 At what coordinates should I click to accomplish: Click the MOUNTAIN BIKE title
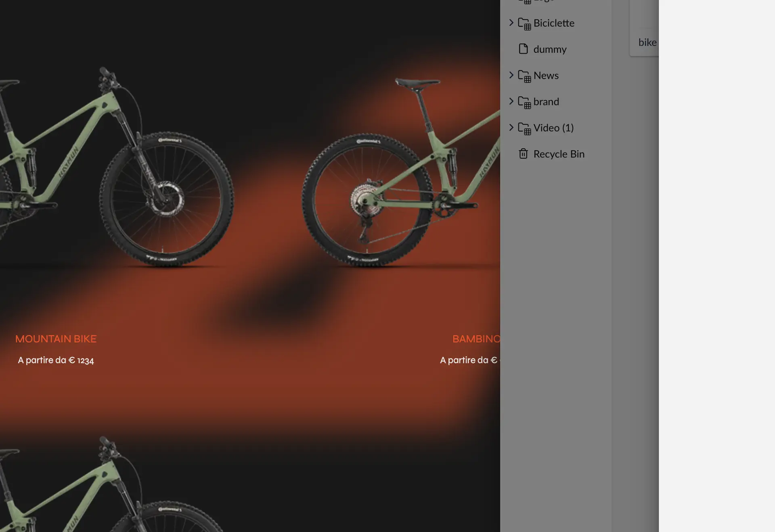tap(56, 339)
